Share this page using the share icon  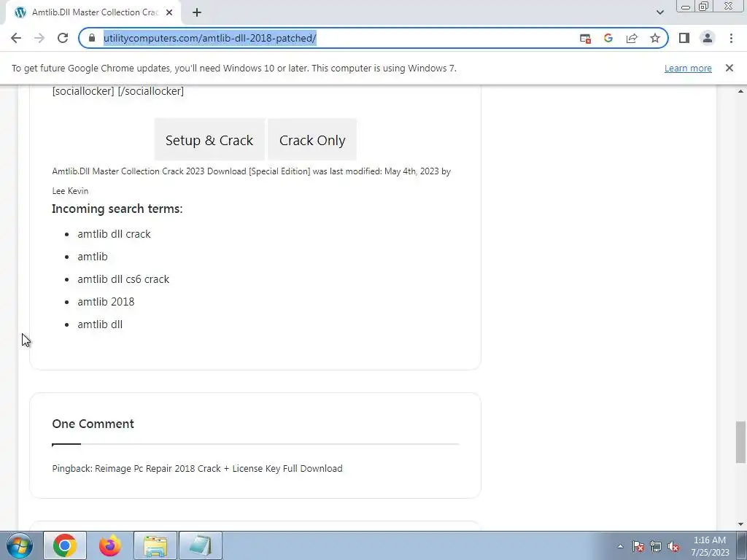click(x=632, y=38)
